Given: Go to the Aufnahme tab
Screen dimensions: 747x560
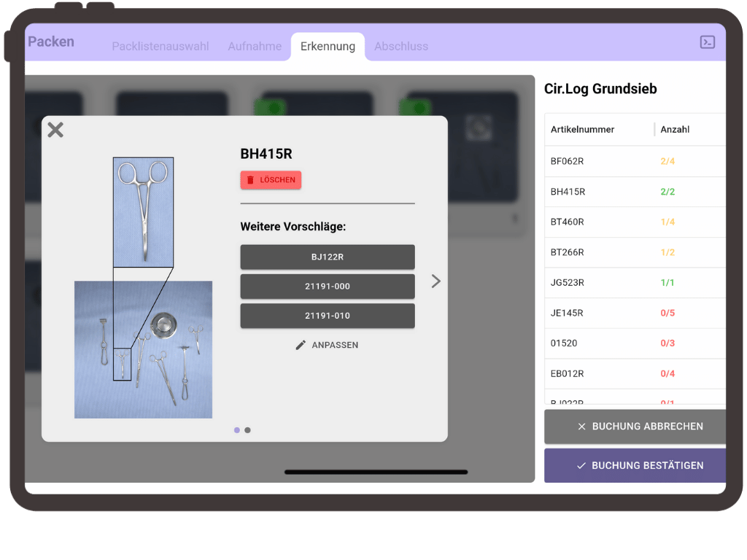Looking at the screenshot, I should (x=255, y=46).
